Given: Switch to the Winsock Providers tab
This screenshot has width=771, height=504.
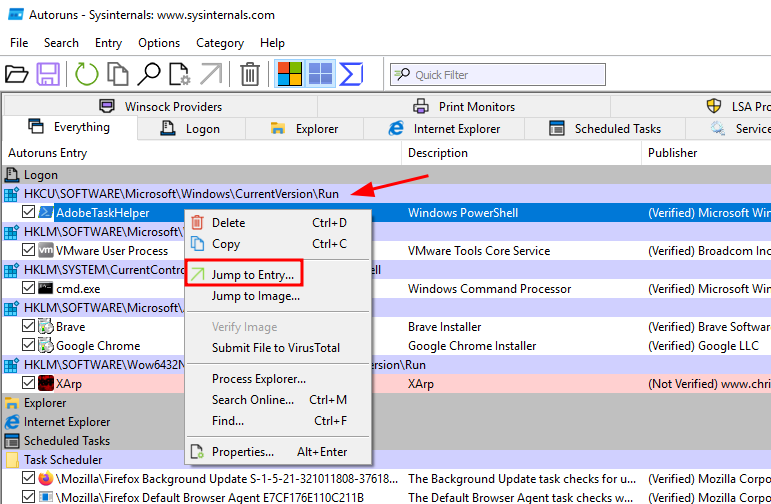Looking at the screenshot, I should [x=161, y=106].
